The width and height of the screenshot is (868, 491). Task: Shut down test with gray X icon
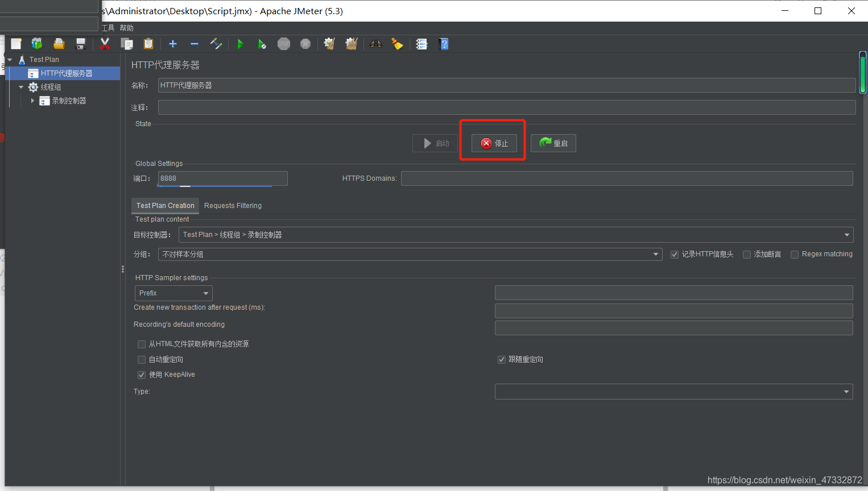tap(305, 44)
